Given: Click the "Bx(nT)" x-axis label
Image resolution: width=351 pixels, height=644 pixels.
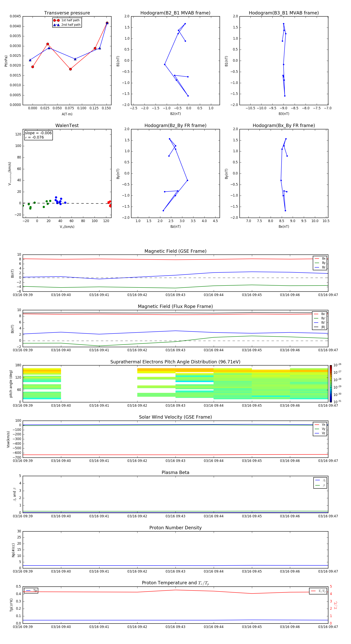Looking at the screenshot, I should pyautogui.click(x=284, y=227).
